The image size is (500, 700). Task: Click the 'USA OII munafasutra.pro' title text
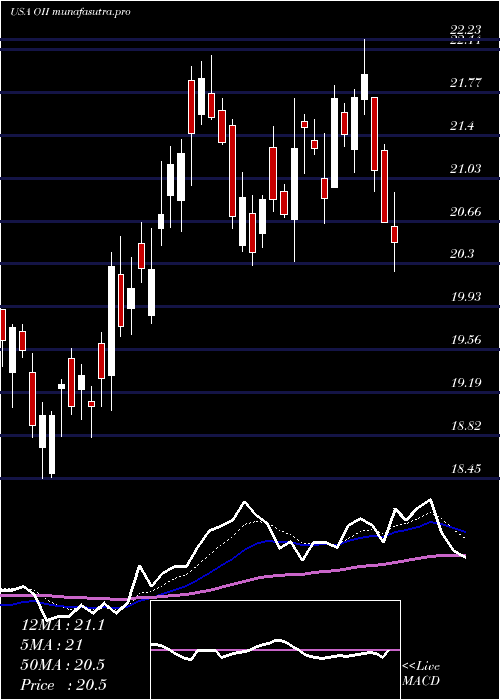click(x=70, y=12)
